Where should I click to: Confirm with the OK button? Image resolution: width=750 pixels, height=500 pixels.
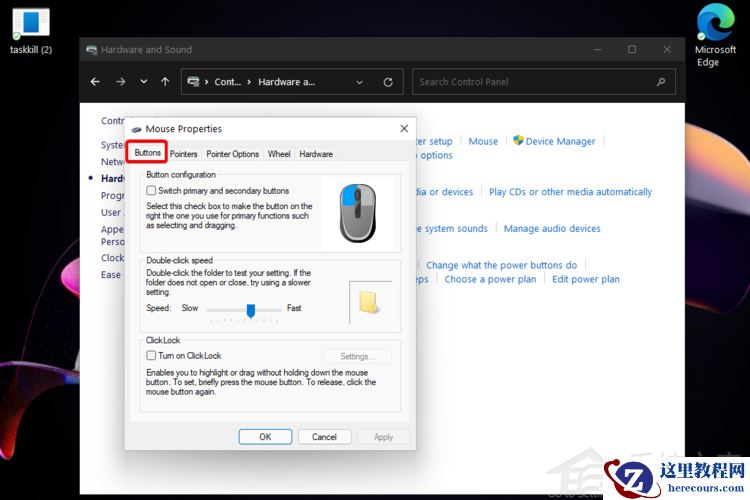(x=265, y=437)
